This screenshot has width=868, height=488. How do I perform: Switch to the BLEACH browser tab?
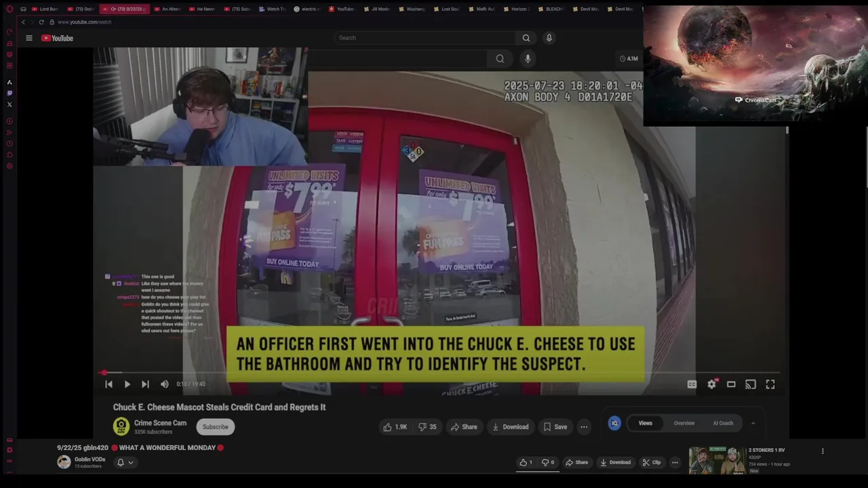click(551, 9)
